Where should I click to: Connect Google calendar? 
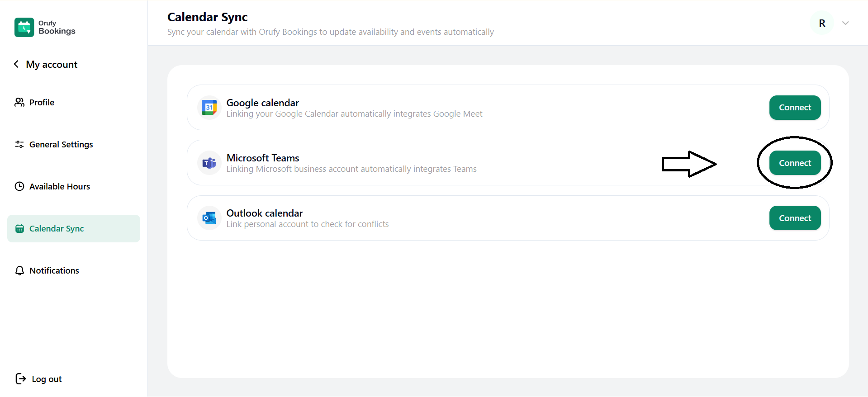tap(795, 108)
